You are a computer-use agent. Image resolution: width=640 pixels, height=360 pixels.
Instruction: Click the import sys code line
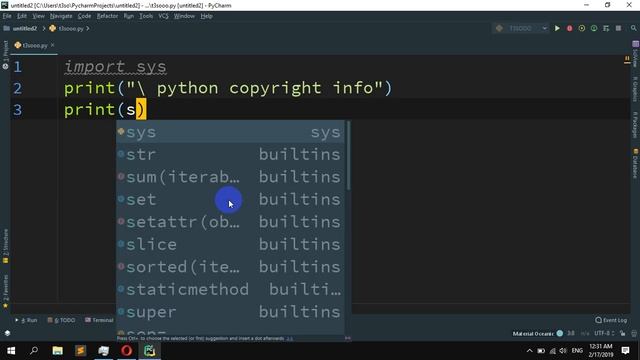pos(115,67)
